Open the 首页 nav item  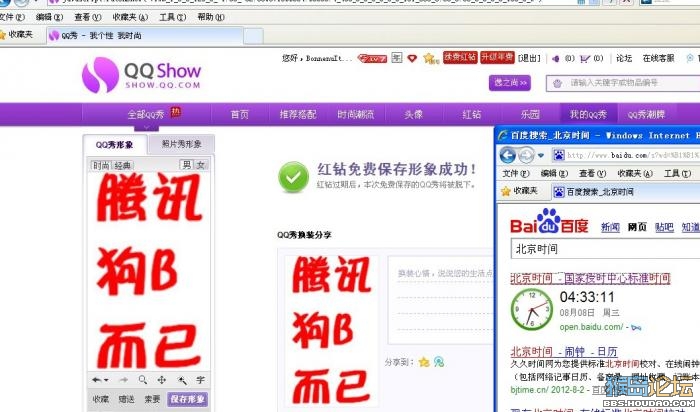240,115
